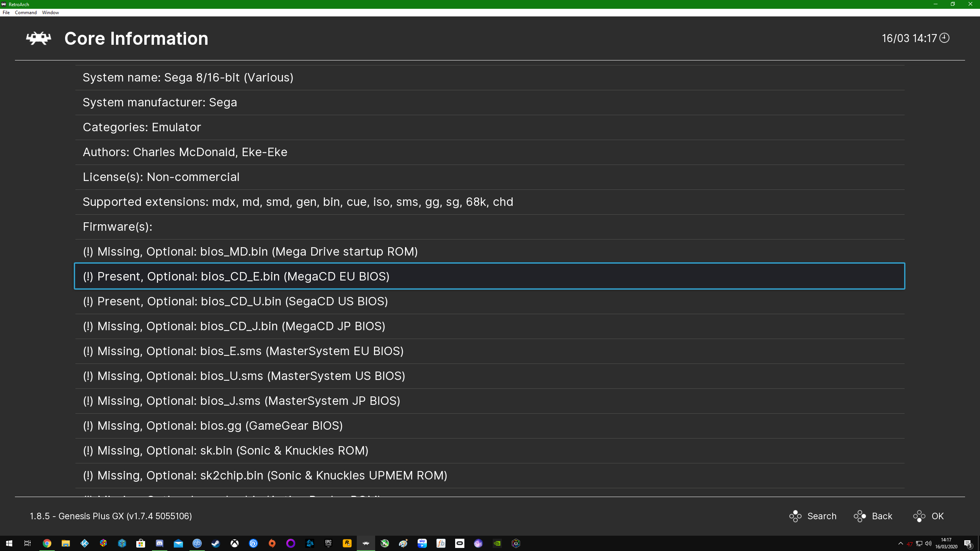The height and width of the screenshot is (551, 980).
Task: Open the NVIDIA app from the taskbar
Action: pos(497,543)
